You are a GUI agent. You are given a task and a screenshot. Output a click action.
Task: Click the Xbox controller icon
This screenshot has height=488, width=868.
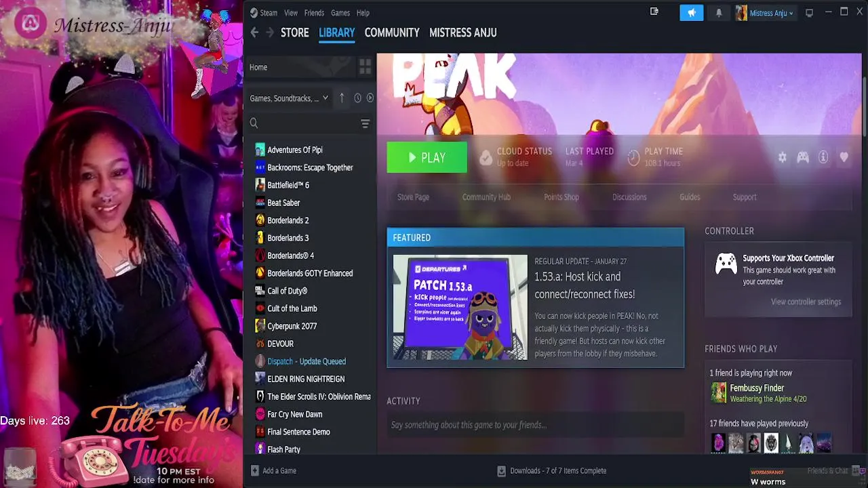point(726,264)
